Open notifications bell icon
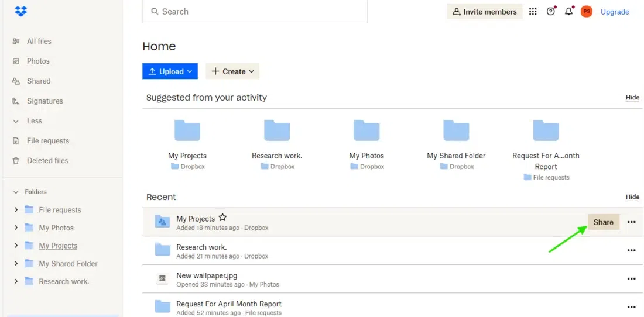The height and width of the screenshot is (317, 644). pos(568,12)
